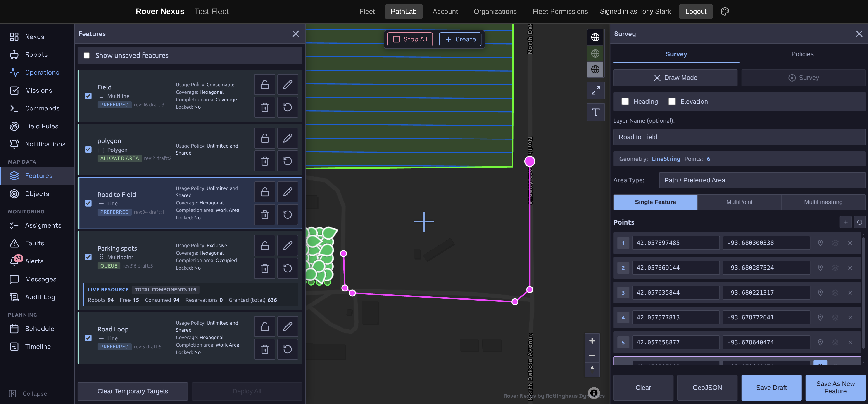Select the Survey tab
This screenshot has height=404, width=868.
[x=676, y=54]
